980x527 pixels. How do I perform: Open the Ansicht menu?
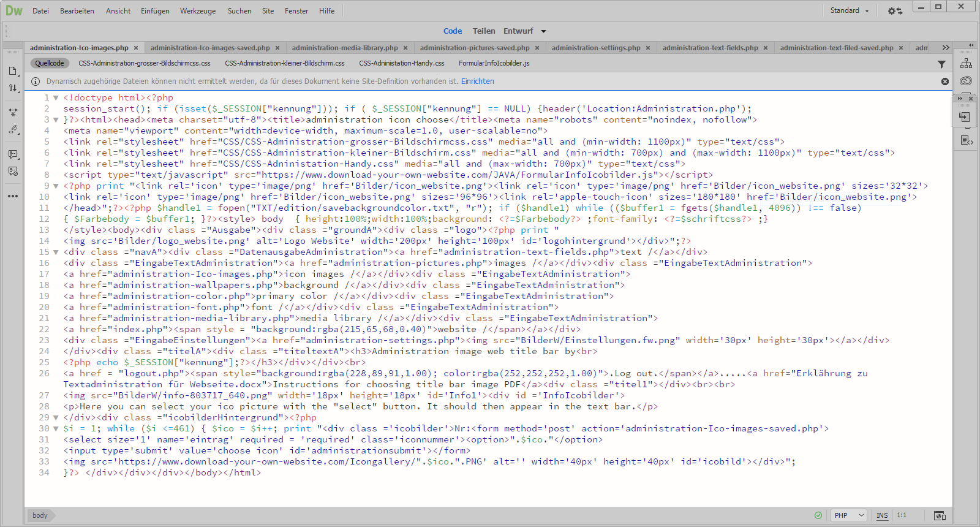[118, 11]
